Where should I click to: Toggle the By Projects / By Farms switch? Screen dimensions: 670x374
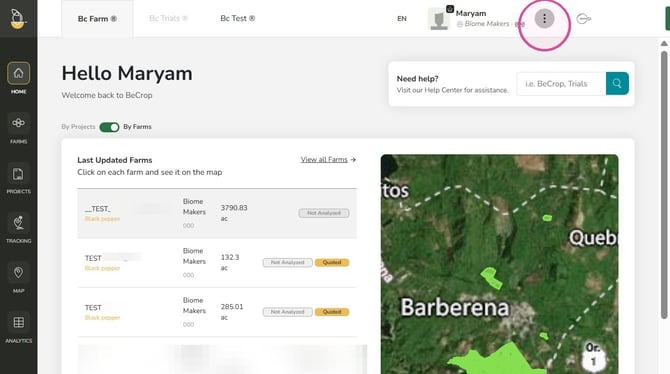tap(109, 127)
